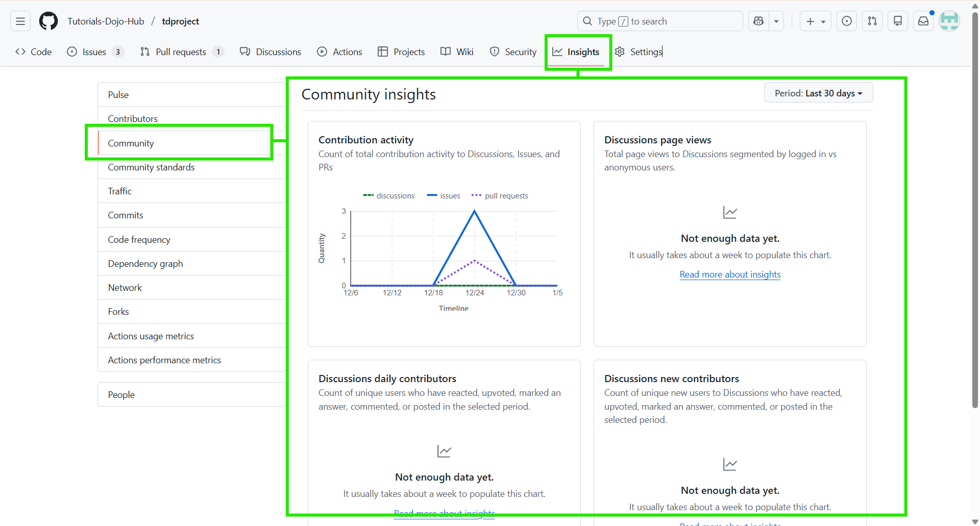Screen dimensions: 980x526
Task: Open your pull requests via the icon
Action: click(x=872, y=21)
